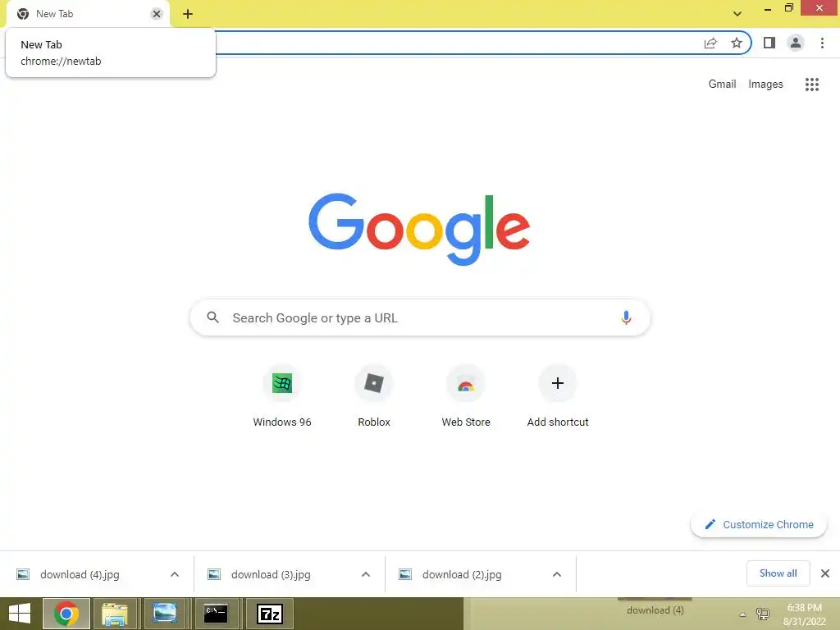
Task: Click Add shortcut plus tile
Action: point(558,396)
